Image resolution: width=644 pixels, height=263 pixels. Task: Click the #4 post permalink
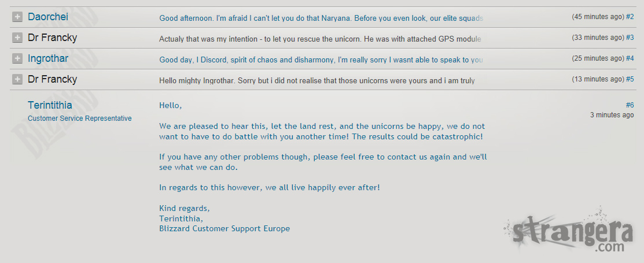tap(630, 58)
